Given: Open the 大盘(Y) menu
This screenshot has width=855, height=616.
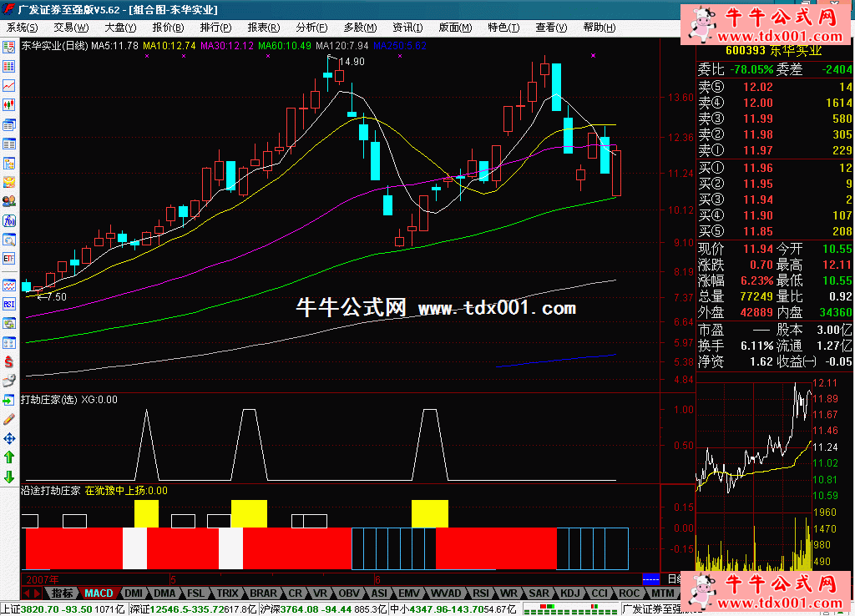Looking at the screenshot, I should pos(120,28).
